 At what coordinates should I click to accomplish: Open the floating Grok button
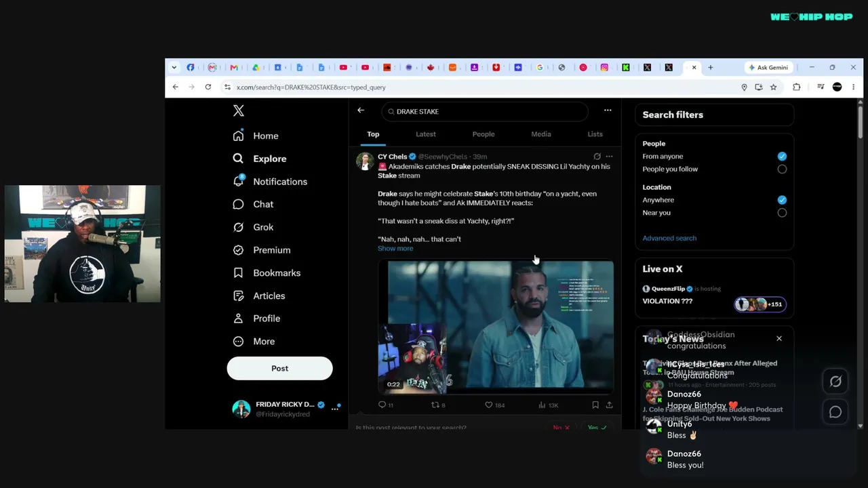pyautogui.click(x=835, y=382)
